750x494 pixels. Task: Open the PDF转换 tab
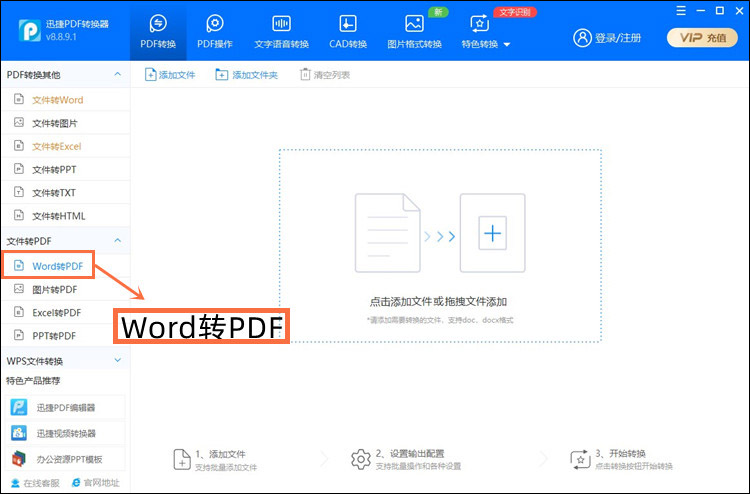(158, 31)
